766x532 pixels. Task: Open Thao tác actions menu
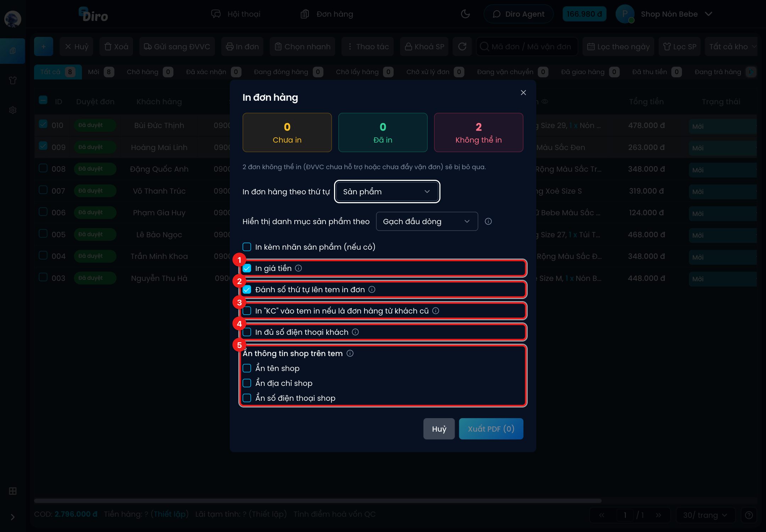pyautogui.click(x=368, y=46)
